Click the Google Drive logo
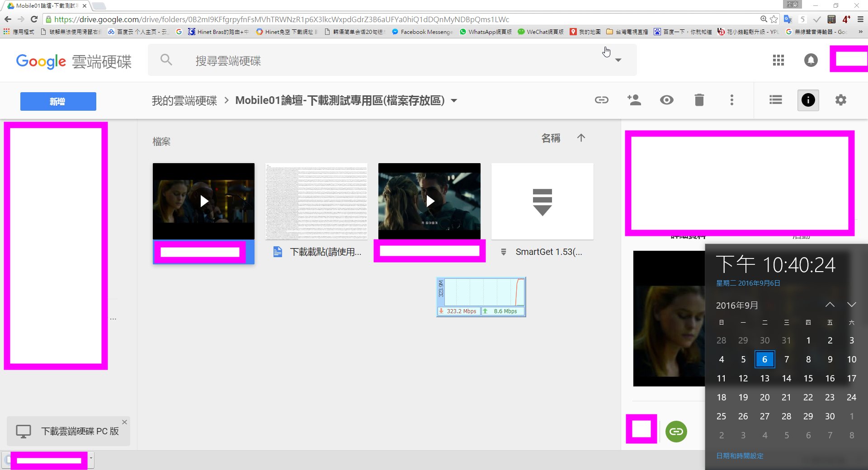This screenshot has height=470, width=868. click(x=74, y=61)
